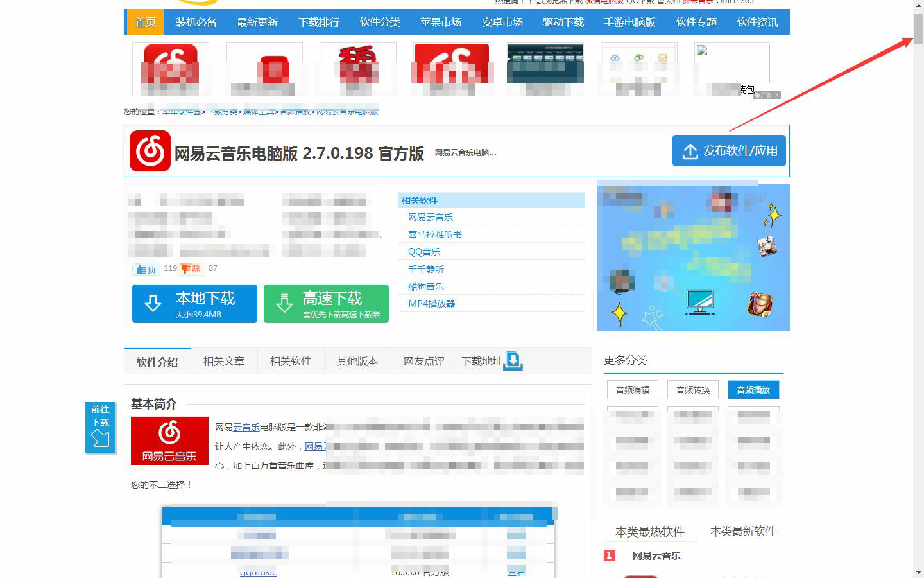Switch to the 网友点评 tab

424,362
